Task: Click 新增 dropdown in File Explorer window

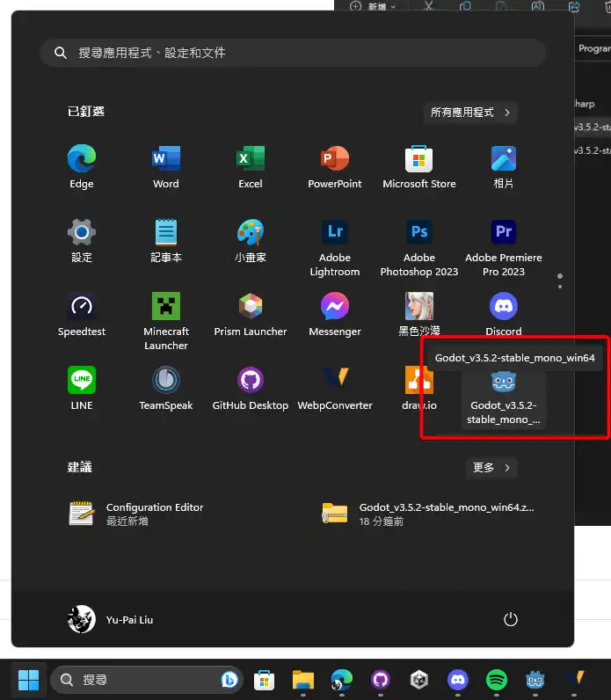Action: pos(373,6)
